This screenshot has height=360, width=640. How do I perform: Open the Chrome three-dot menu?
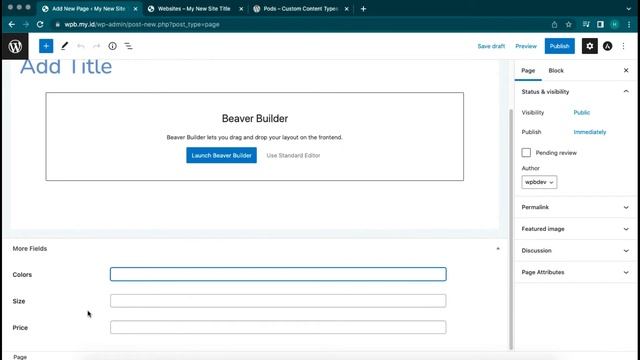coord(629,24)
